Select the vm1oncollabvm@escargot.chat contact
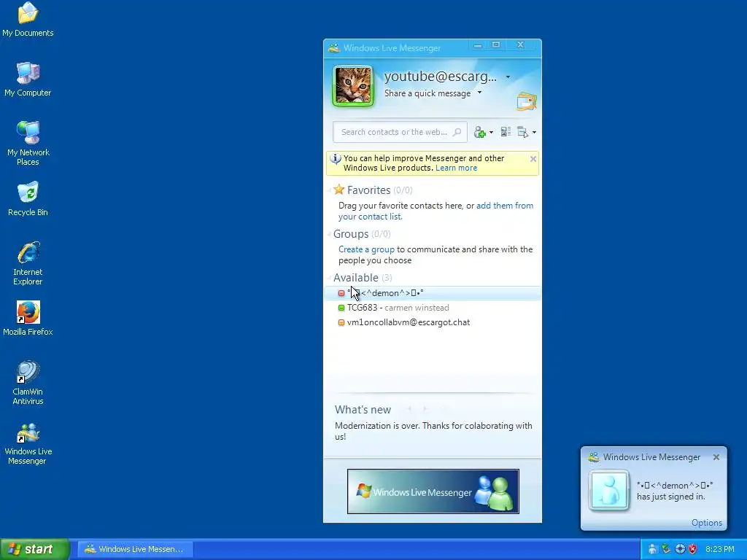This screenshot has height=560, width=747. 433,322
